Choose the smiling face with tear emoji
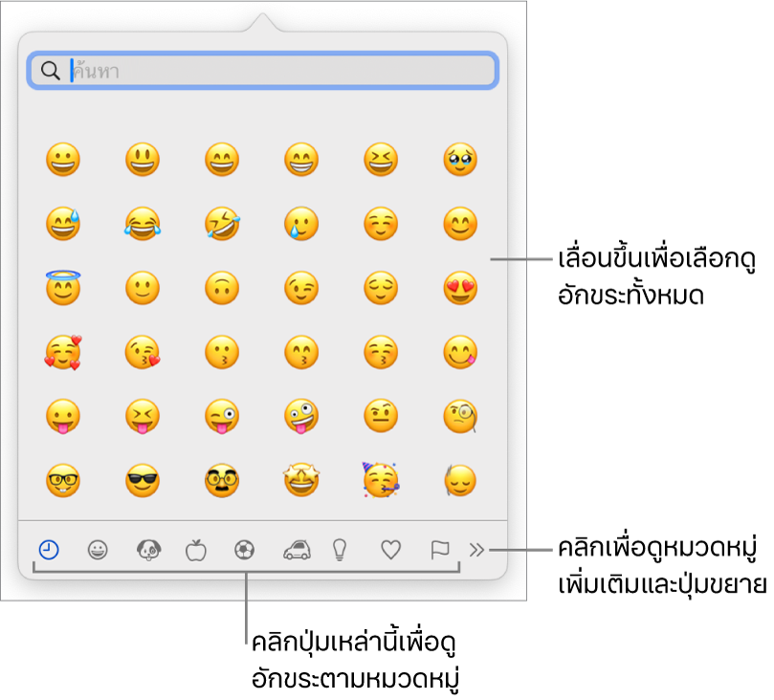The image size is (774, 700). [x=301, y=224]
